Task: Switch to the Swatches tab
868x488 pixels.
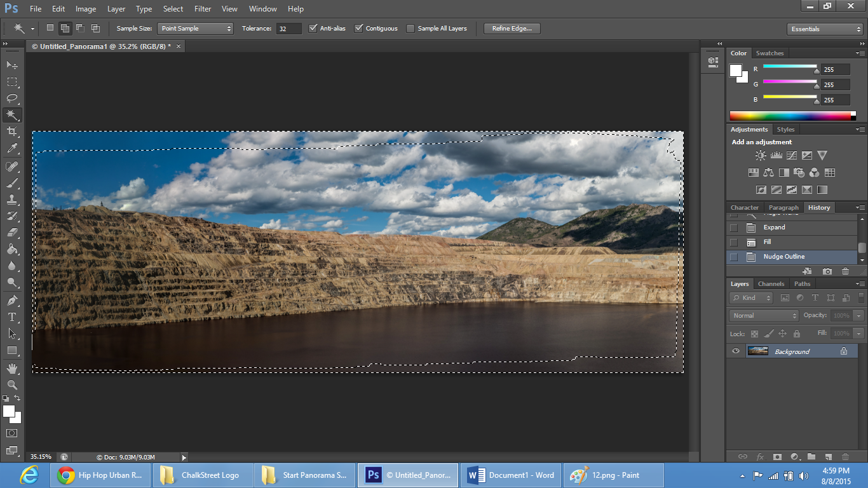Action: click(x=770, y=53)
